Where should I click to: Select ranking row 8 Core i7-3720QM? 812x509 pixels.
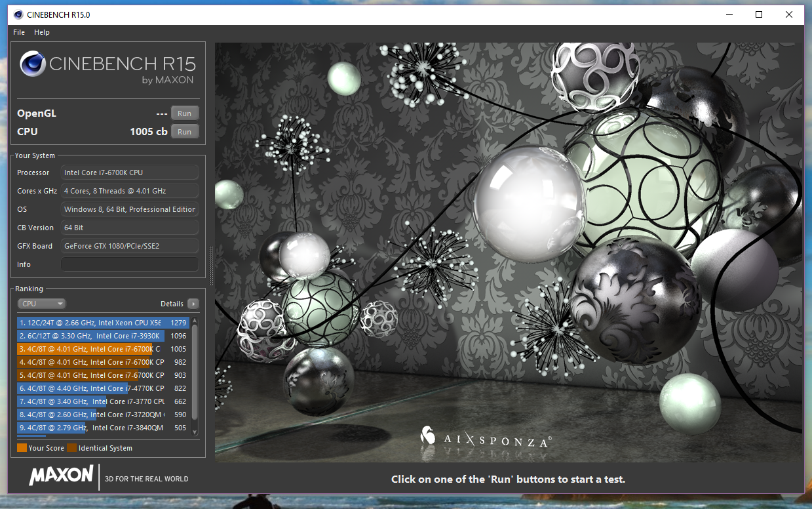click(x=104, y=415)
